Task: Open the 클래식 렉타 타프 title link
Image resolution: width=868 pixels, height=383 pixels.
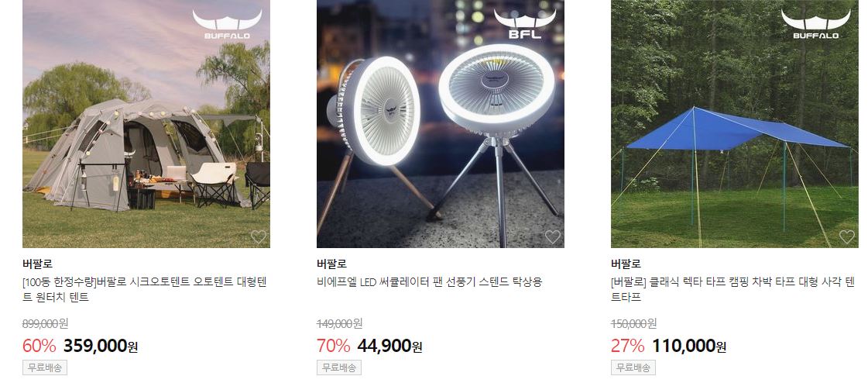Action: pos(733,289)
